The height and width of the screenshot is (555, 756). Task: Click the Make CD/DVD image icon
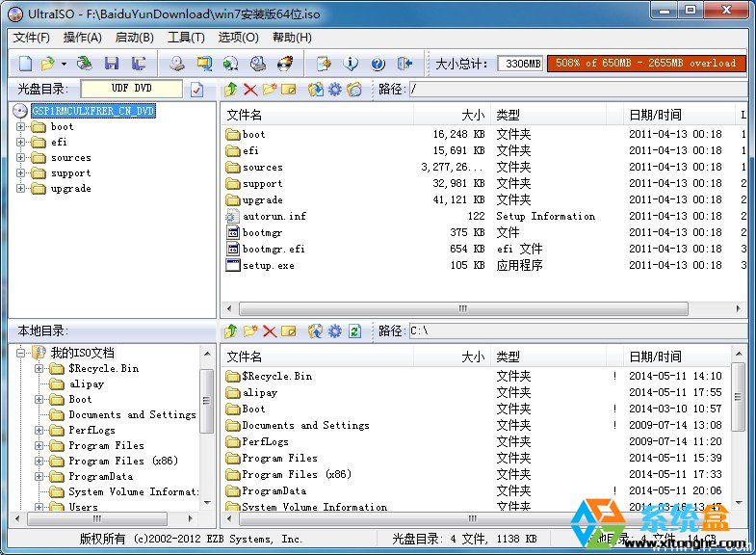(177, 64)
